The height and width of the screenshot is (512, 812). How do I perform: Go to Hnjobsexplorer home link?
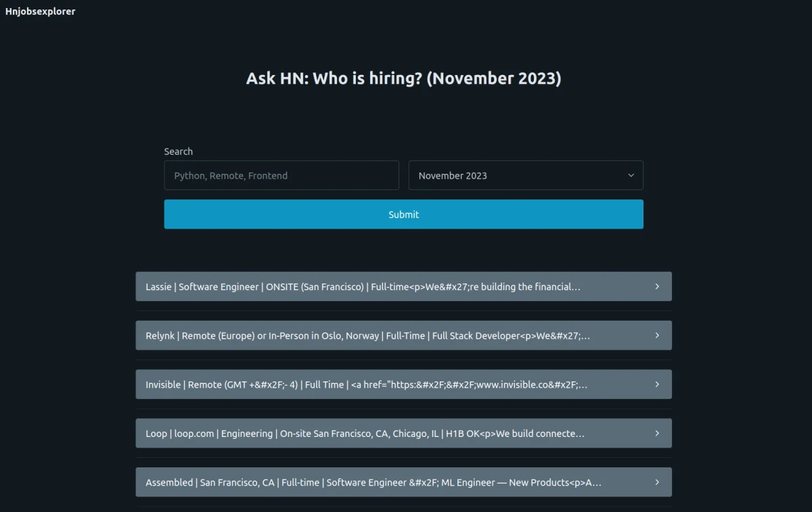(x=41, y=11)
